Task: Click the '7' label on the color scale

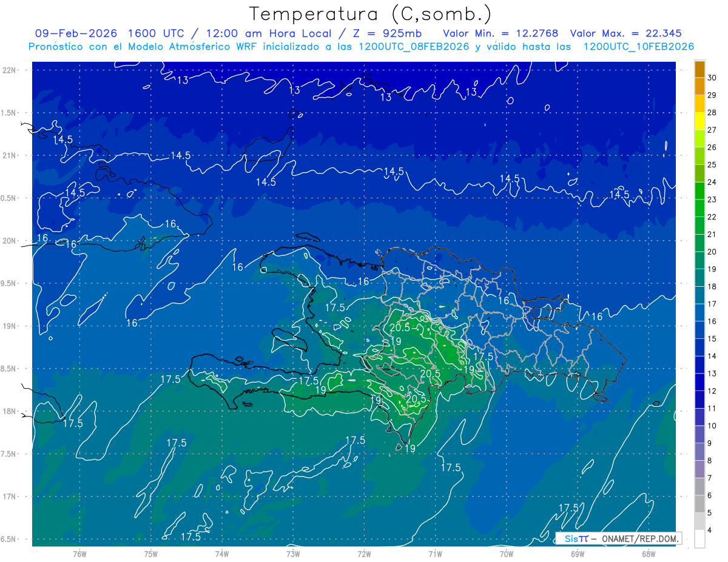Action: (710, 478)
